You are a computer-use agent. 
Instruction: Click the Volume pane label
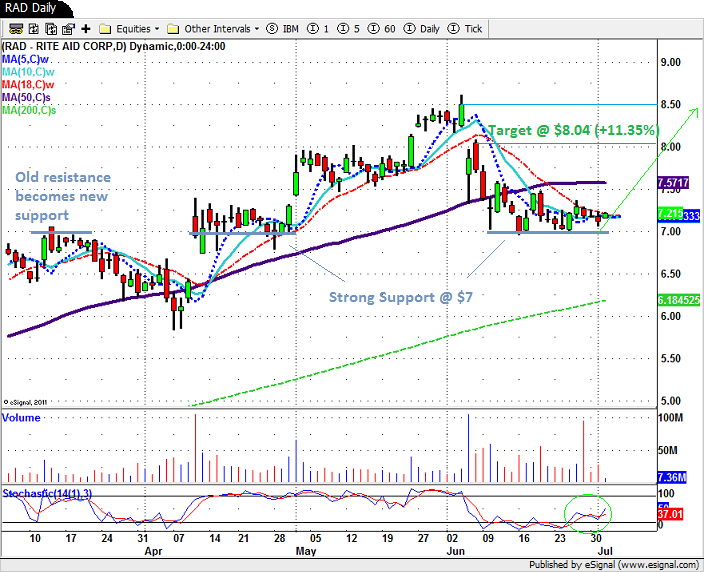(x=21, y=418)
